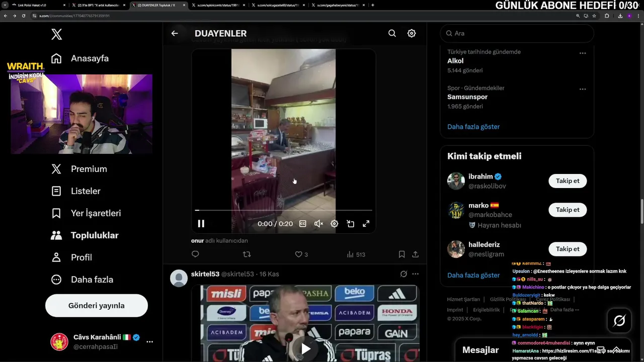
Task: Open ibrahim's profile avatar
Action: coord(456,181)
